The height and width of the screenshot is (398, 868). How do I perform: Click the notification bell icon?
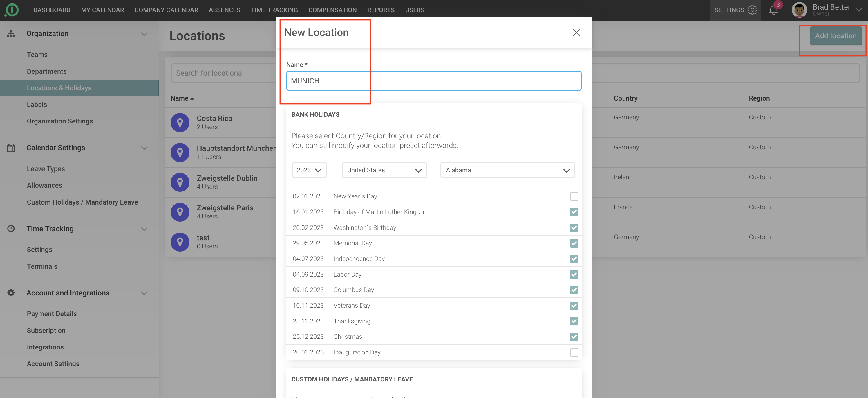click(773, 10)
